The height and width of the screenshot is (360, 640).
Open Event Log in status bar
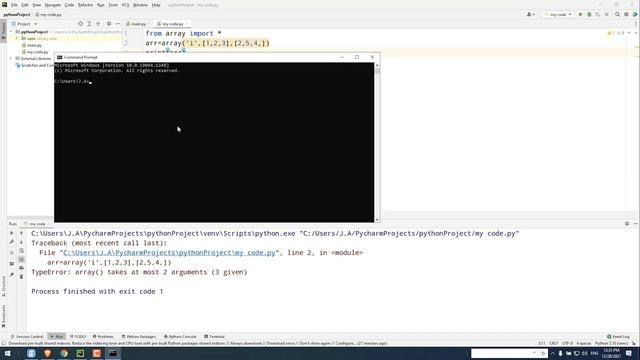618,336
